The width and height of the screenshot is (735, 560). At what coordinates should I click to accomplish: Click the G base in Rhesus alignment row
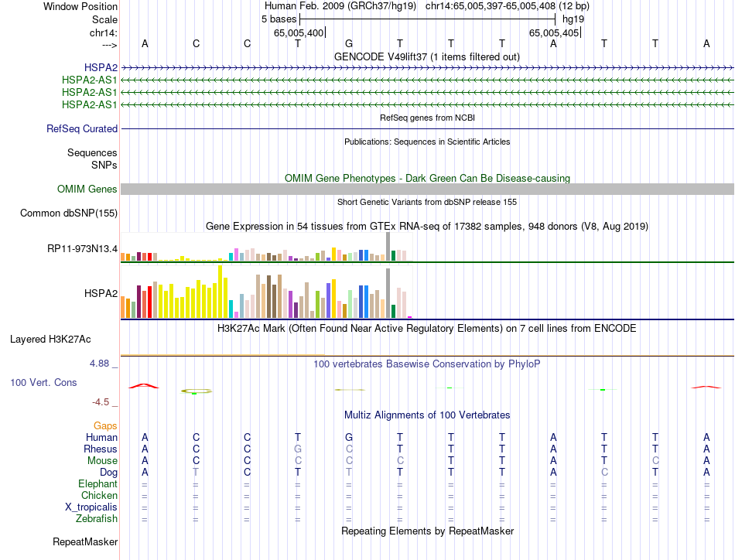point(298,449)
